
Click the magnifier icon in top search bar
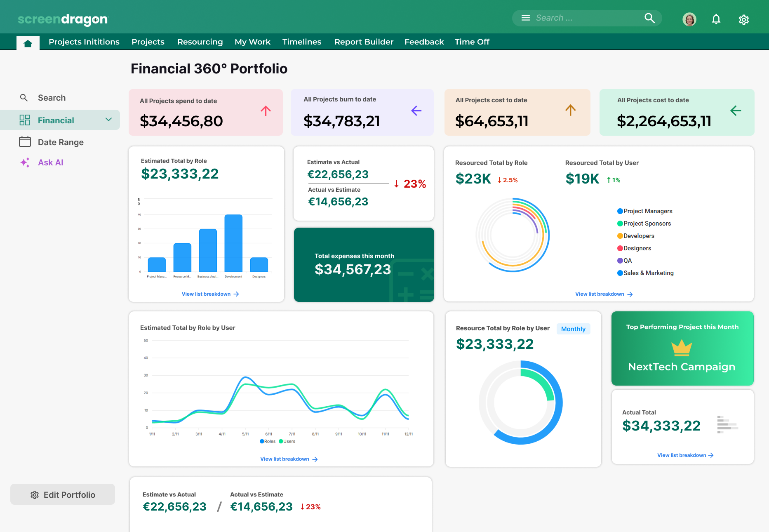click(x=649, y=18)
